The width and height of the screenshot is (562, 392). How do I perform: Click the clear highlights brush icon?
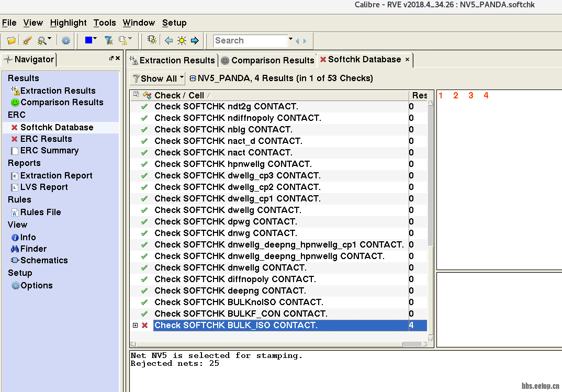27,40
